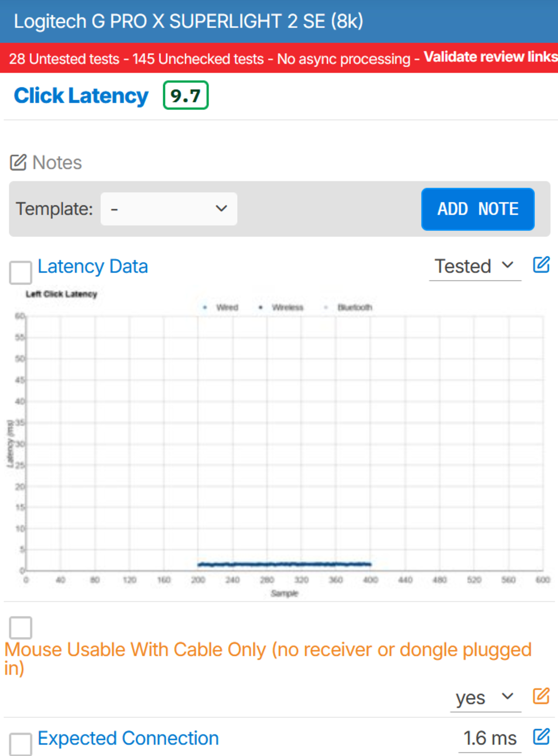Click the Notes edit pencil icon
This screenshot has height=756, width=558.
click(x=18, y=163)
